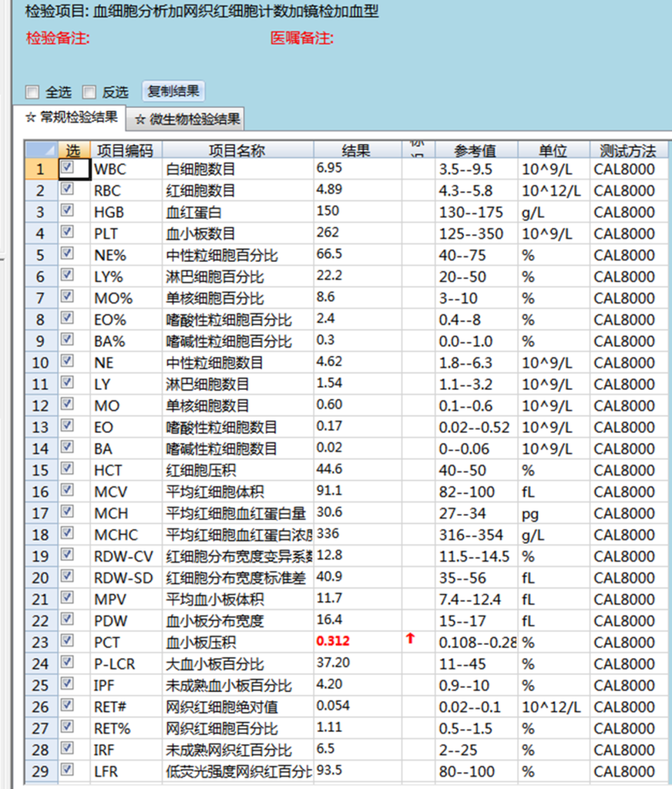Uncheck the WBC row checkbox

coord(67,168)
